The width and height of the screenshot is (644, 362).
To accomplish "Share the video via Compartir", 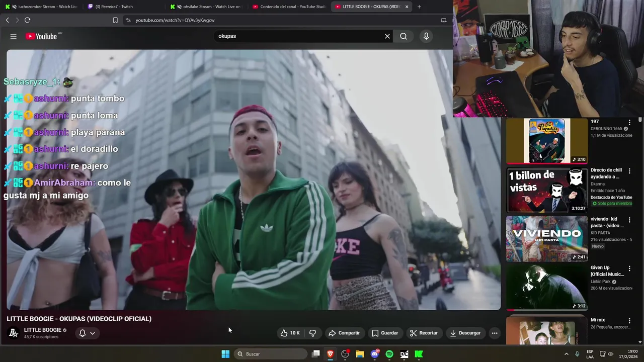I will (x=344, y=333).
